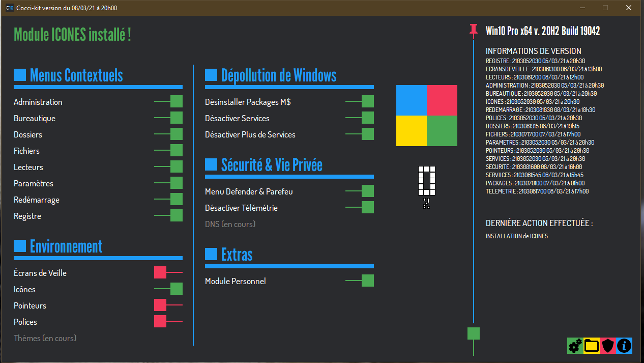The height and width of the screenshot is (363, 644).
Task: Click the blue tile of the logo
Action: pyautogui.click(x=412, y=100)
